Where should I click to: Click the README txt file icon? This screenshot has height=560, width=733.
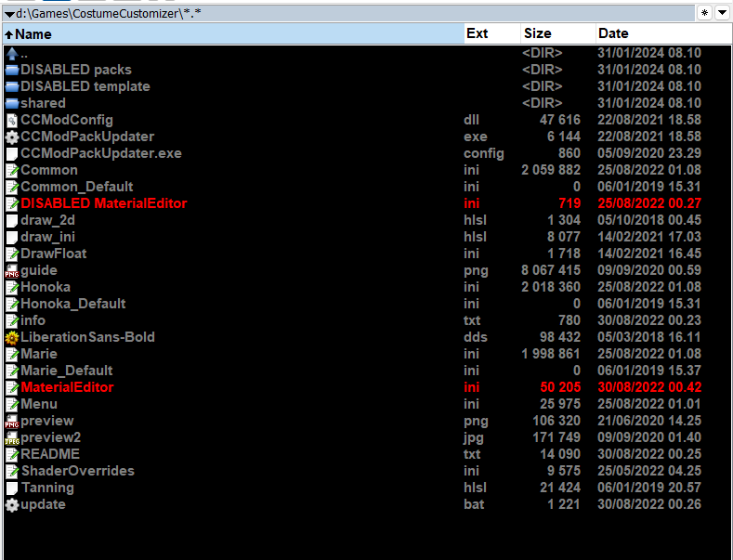(12, 454)
